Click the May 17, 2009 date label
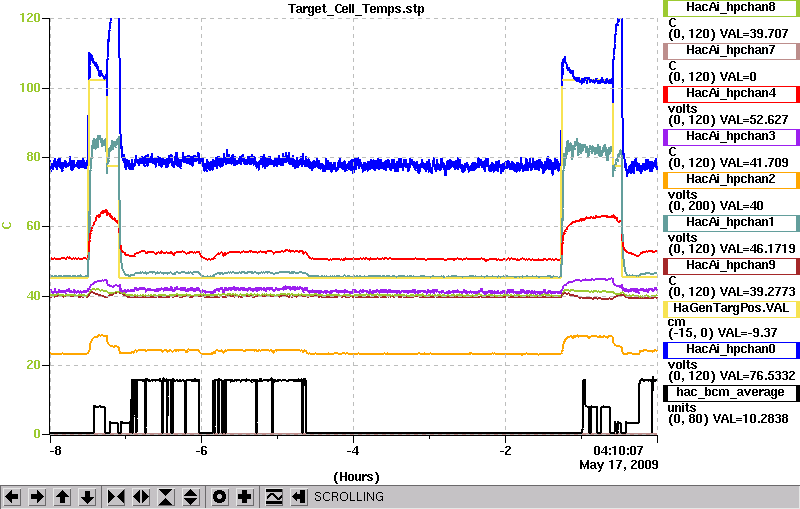This screenshot has width=800, height=509. pos(618,465)
